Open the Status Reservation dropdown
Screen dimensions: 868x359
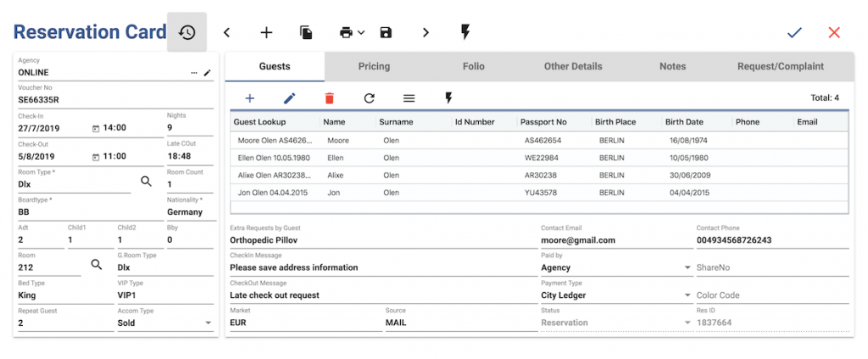tap(687, 323)
